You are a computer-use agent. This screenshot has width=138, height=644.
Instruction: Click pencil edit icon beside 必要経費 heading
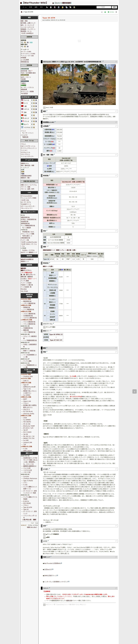click(x=50, y=126)
